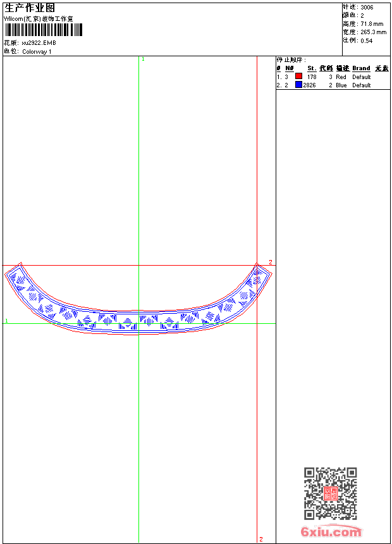Click the "Red" description cell

click(341, 77)
